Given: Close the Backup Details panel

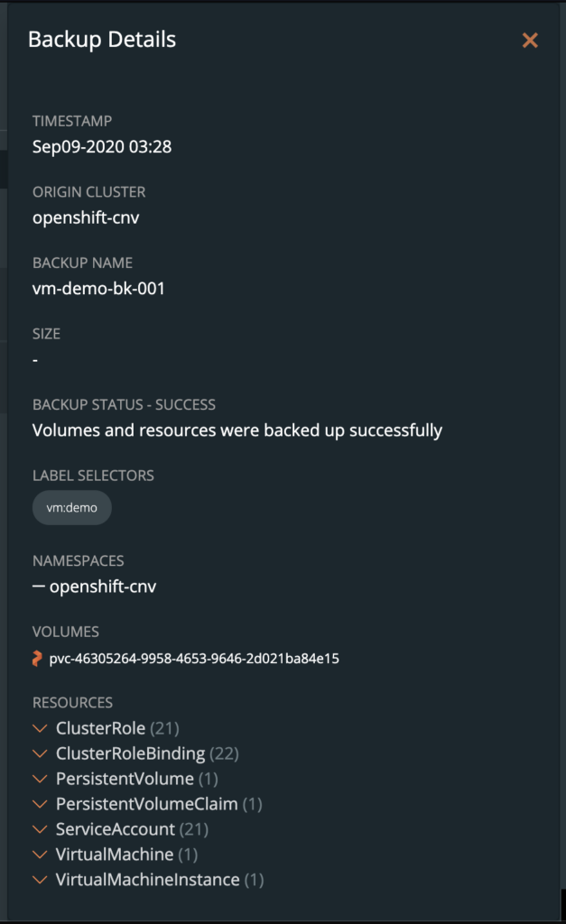Looking at the screenshot, I should click(530, 41).
